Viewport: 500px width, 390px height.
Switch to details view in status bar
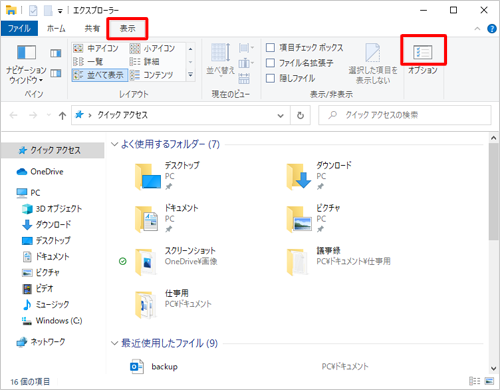(474, 381)
